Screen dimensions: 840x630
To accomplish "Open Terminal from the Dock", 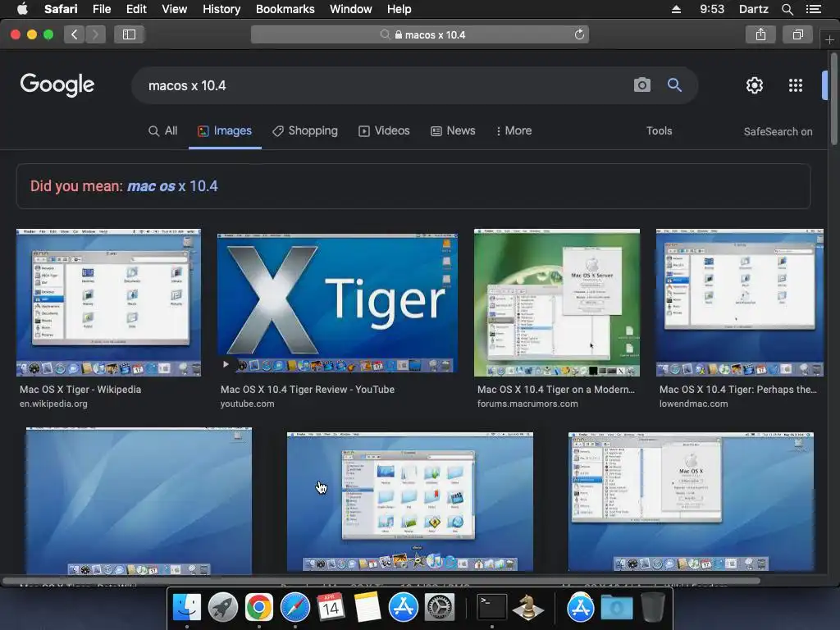I will [492, 608].
